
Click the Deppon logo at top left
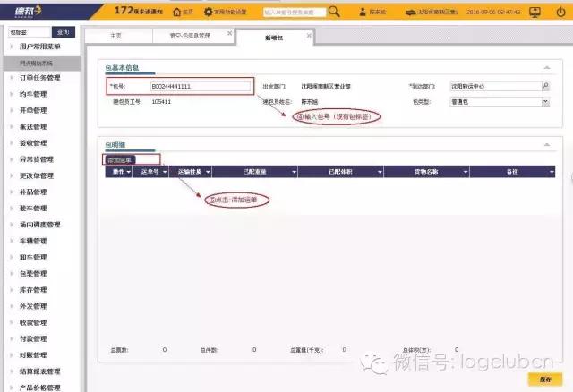click(28, 12)
